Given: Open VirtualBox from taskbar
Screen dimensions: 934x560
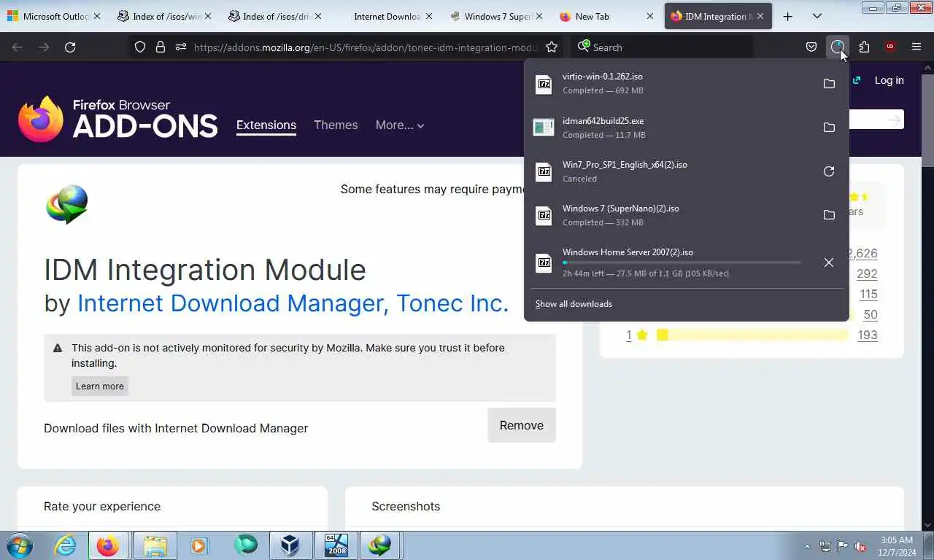Looking at the screenshot, I should (x=290, y=545).
